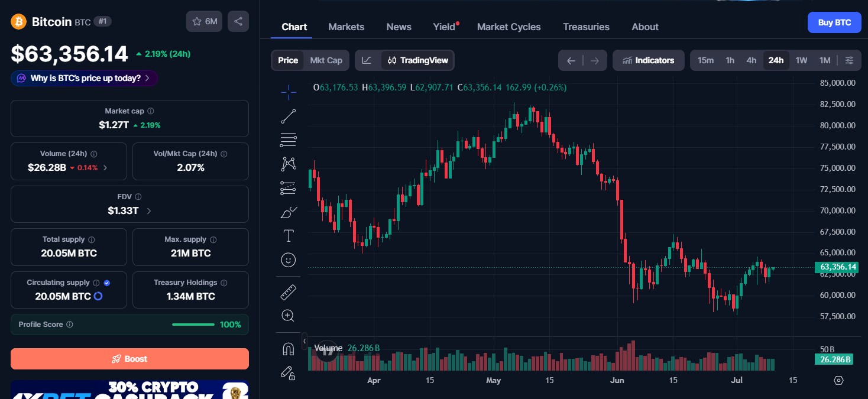Switch to the Chart tab
Screen dimensions: 868x399
294,27
